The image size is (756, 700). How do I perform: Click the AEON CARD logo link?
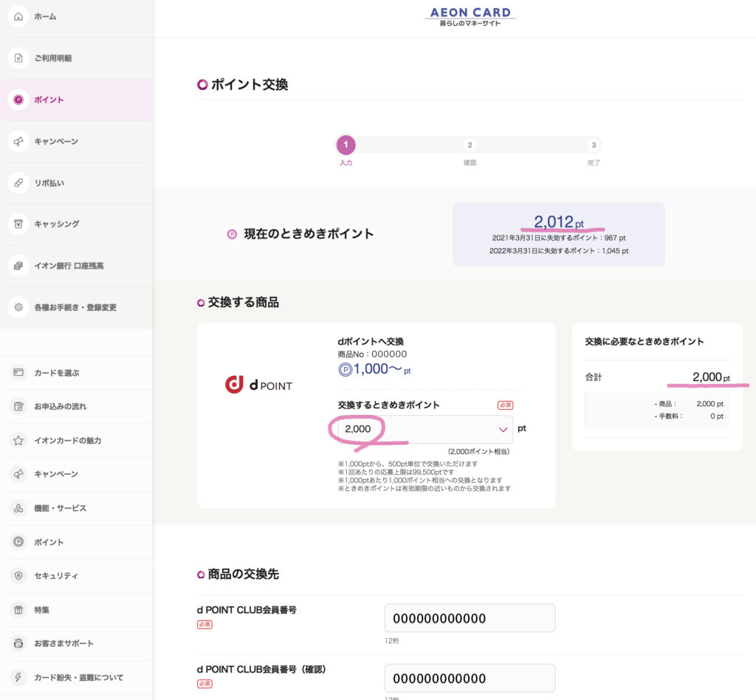[x=470, y=16]
